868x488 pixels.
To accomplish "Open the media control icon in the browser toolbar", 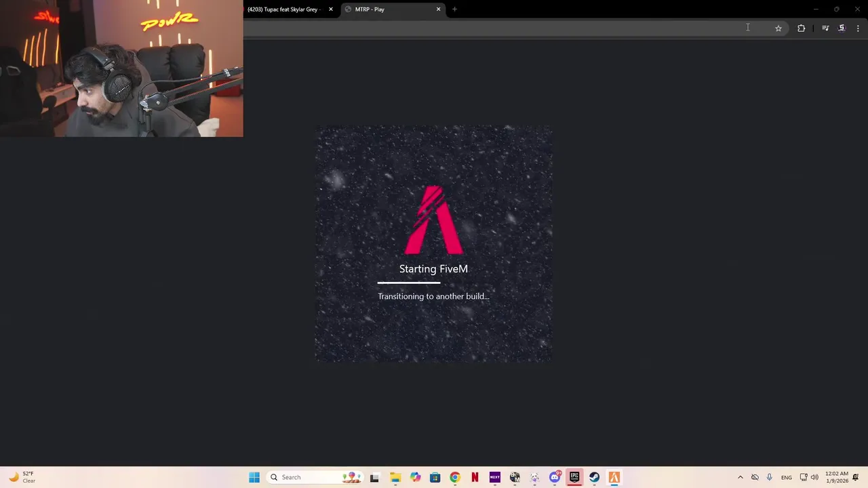I will click(825, 28).
